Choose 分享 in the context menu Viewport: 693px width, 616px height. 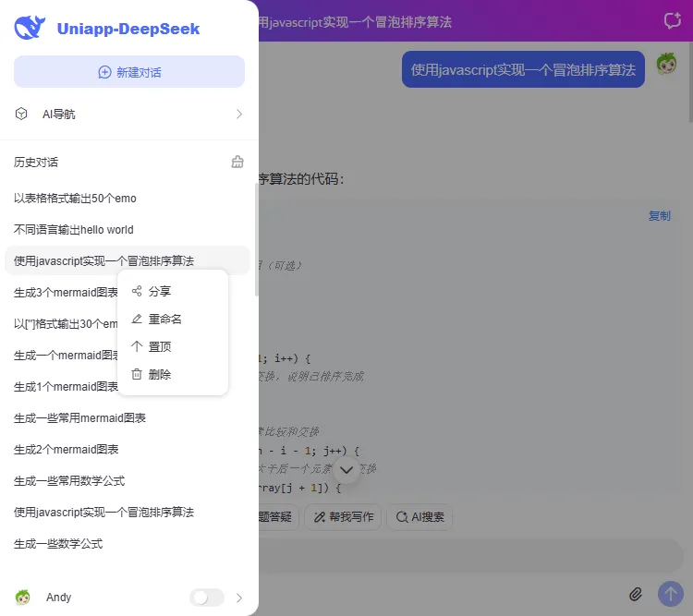pos(173,291)
